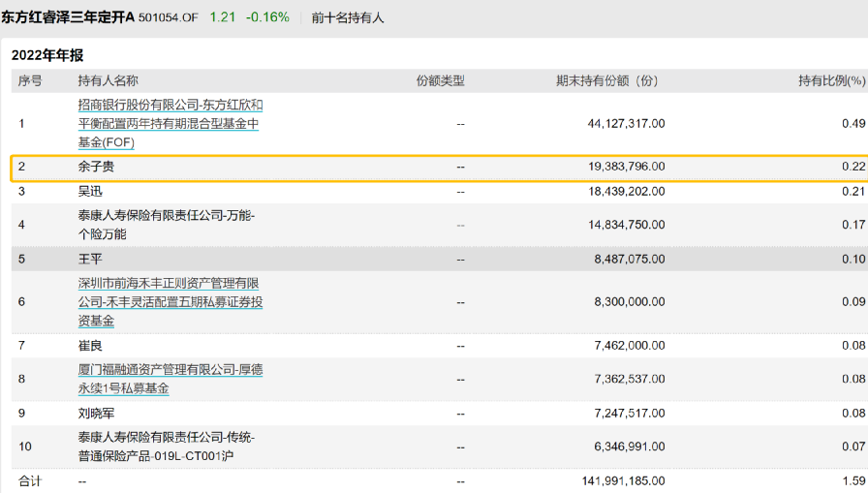The image size is (868, 493).
Task: Select holder 泰康人寿保险有限责任公司-万能-个险万能
Action: (166, 225)
